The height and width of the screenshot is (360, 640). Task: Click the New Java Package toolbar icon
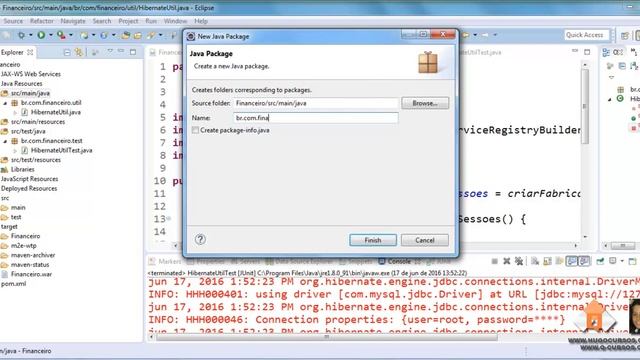(84, 36)
